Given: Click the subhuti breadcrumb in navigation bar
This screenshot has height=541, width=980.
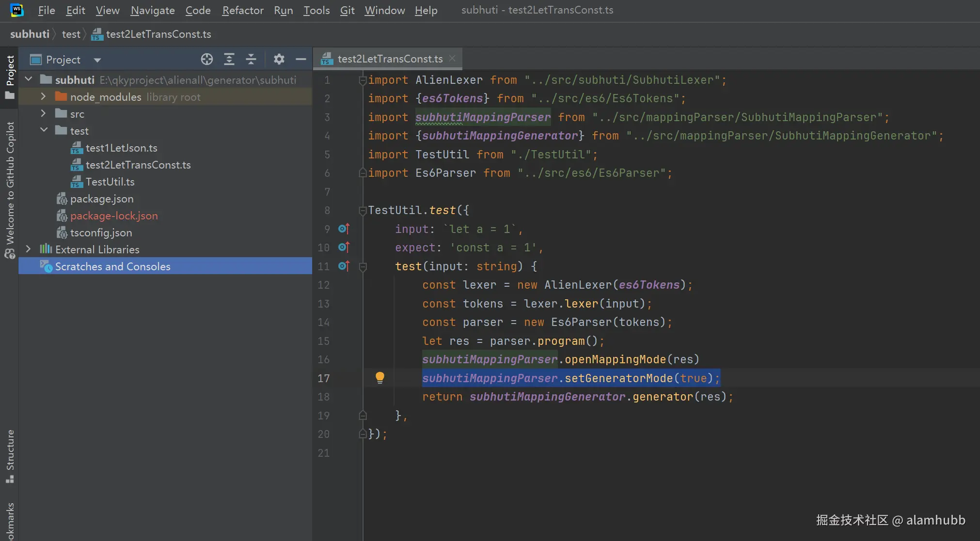Looking at the screenshot, I should pos(30,34).
